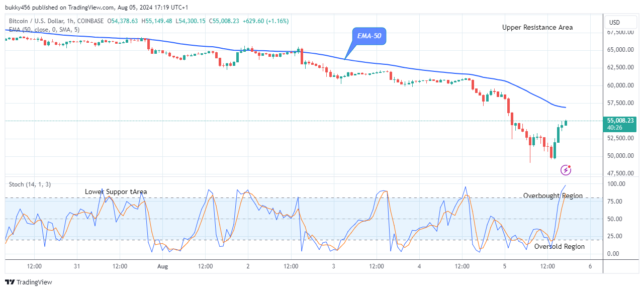Viewport: 644px width, 291px height.
Task: Click the 50.00 stochastic scale label
Action: tap(615, 219)
